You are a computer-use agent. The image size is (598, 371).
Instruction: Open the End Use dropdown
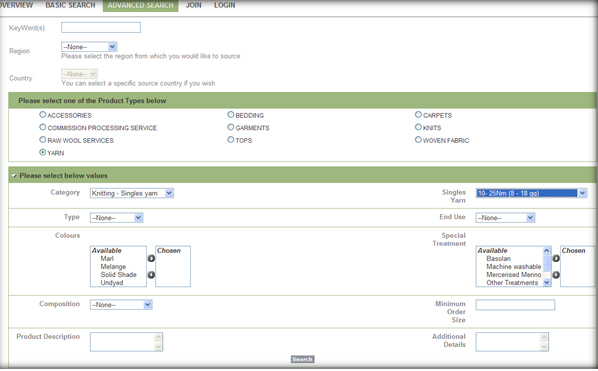click(x=505, y=218)
